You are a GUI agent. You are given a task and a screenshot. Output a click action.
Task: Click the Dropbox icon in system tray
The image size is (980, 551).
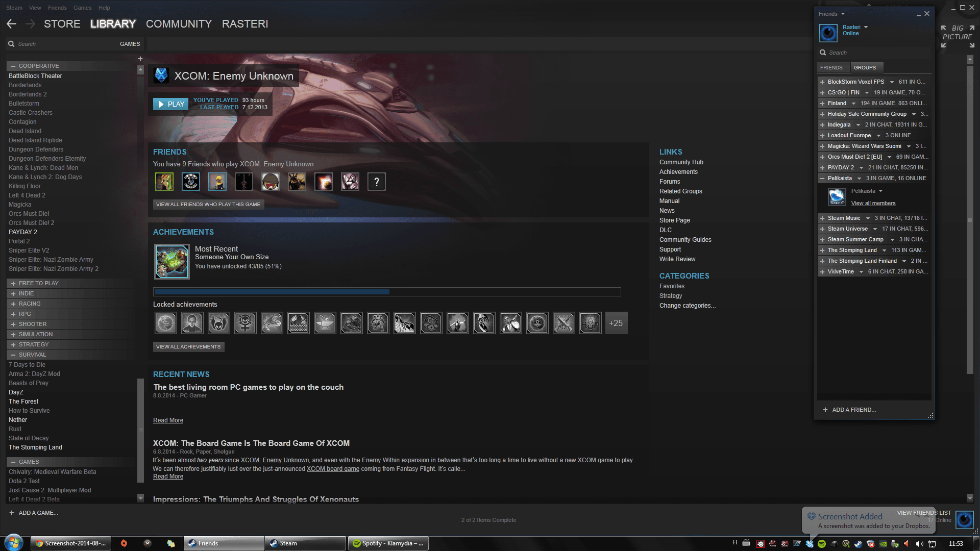pyautogui.click(x=810, y=544)
